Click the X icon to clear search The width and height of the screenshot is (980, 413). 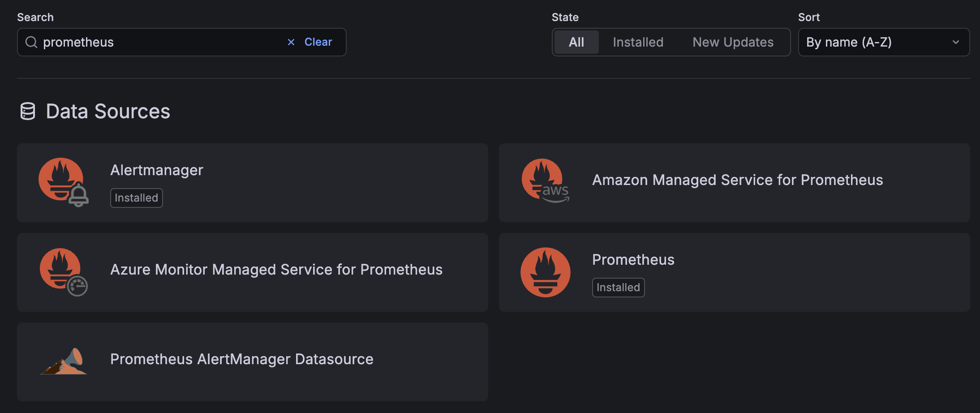pos(291,42)
